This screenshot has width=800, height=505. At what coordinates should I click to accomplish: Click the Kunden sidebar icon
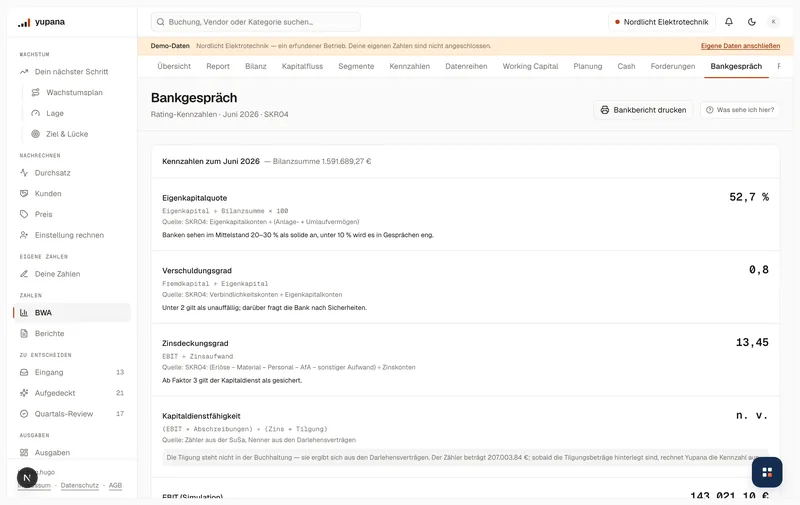click(x=24, y=194)
